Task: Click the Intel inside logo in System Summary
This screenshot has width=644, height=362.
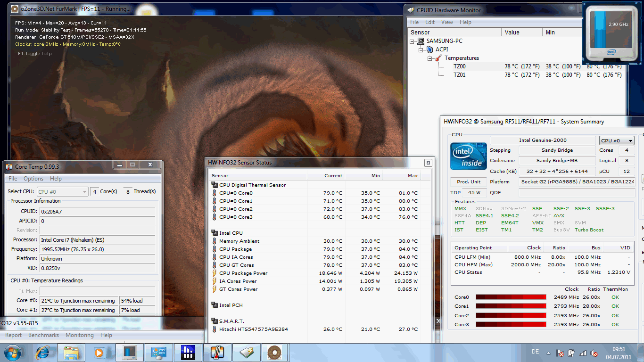Action: (469, 156)
